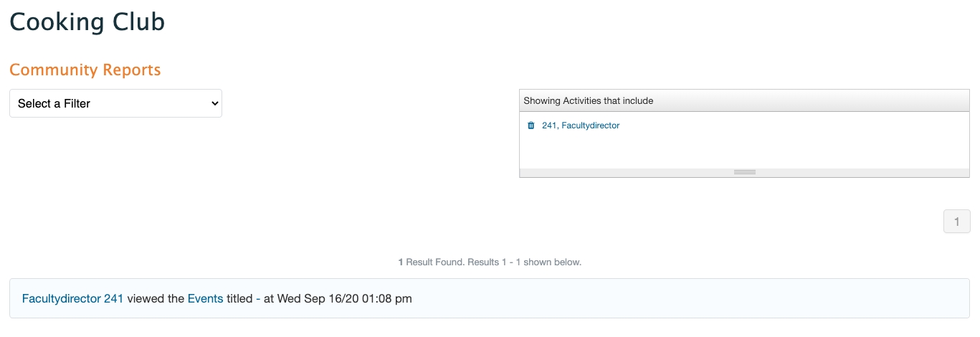The width and height of the screenshot is (980, 337).
Task: Grab the resize grip on the filter panel
Action: click(x=744, y=172)
